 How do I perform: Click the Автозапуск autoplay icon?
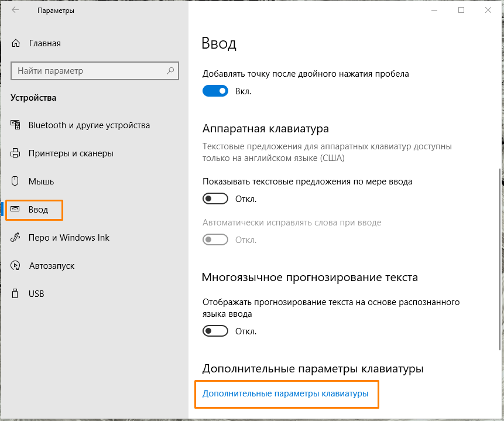[x=16, y=266]
